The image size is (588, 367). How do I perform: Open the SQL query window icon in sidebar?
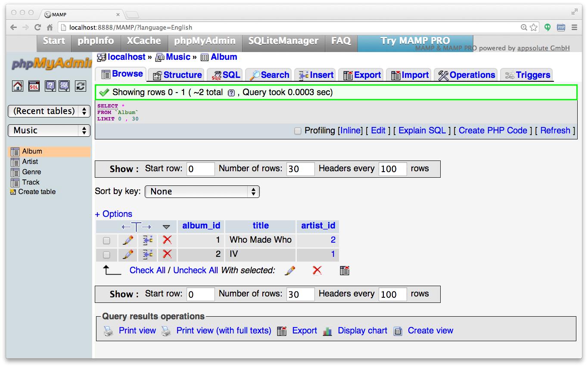coord(34,86)
